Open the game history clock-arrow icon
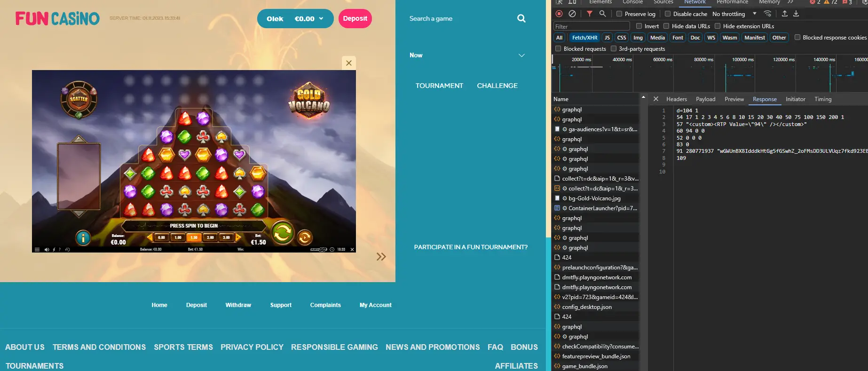 coord(68,250)
